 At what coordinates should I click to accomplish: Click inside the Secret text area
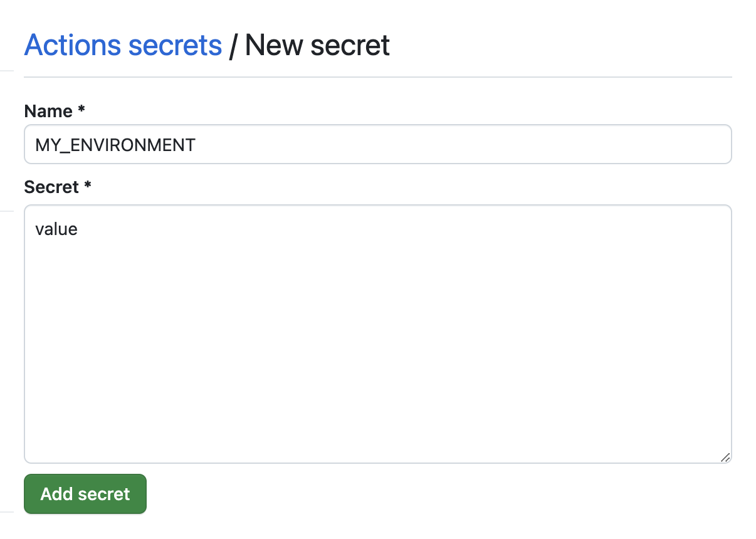(x=377, y=333)
